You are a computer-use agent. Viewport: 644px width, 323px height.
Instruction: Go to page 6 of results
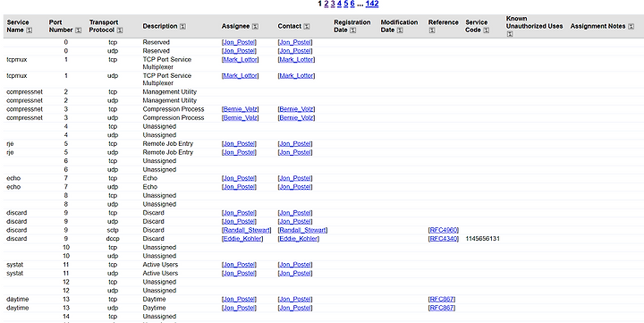pyautogui.click(x=352, y=4)
